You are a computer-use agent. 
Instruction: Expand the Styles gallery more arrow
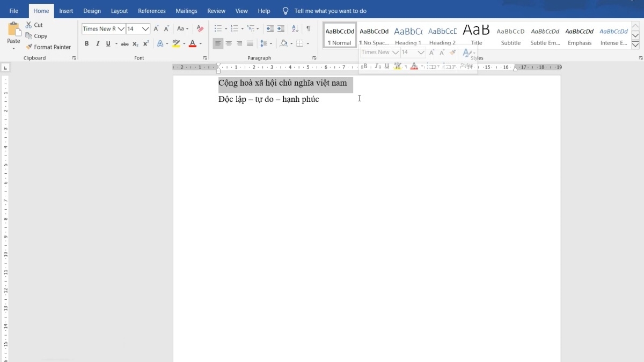tap(635, 43)
